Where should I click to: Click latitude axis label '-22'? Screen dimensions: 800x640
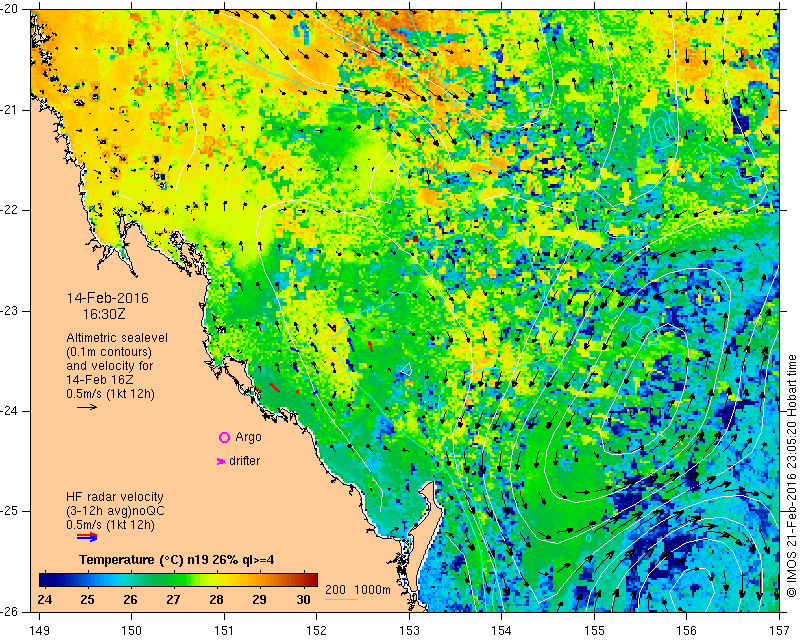pos(10,210)
